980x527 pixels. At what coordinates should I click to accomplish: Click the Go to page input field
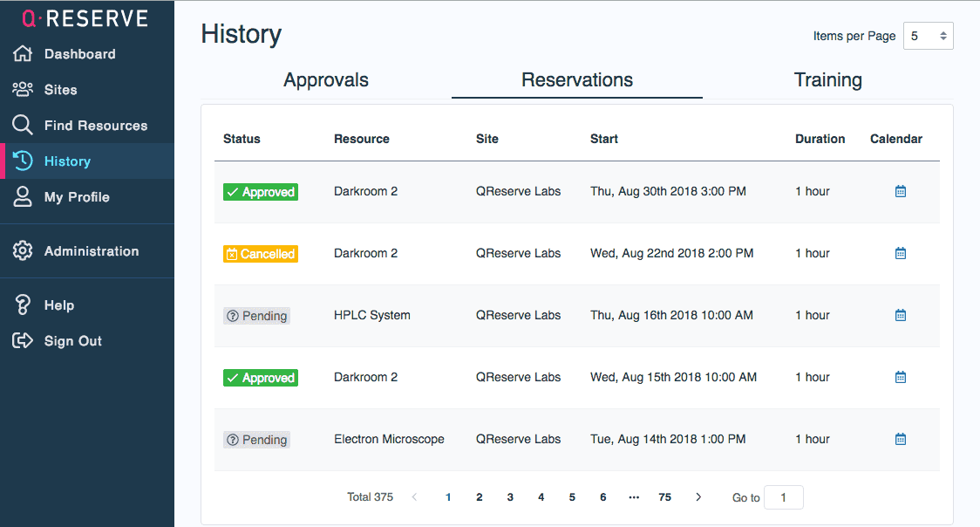783,497
